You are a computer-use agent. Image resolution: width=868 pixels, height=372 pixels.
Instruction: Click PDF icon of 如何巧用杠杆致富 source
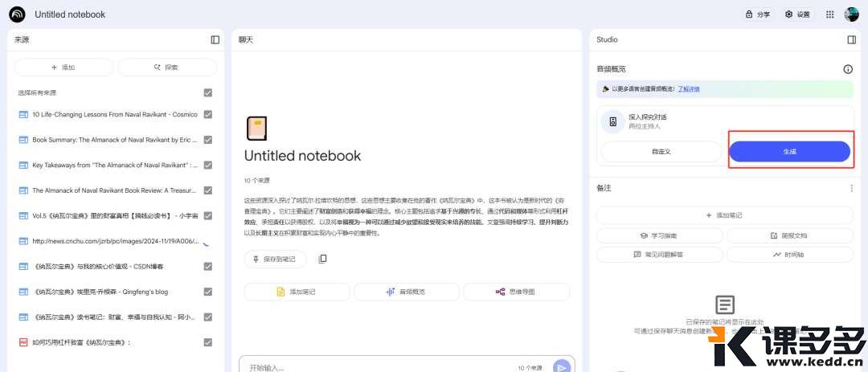[x=23, y=342]
